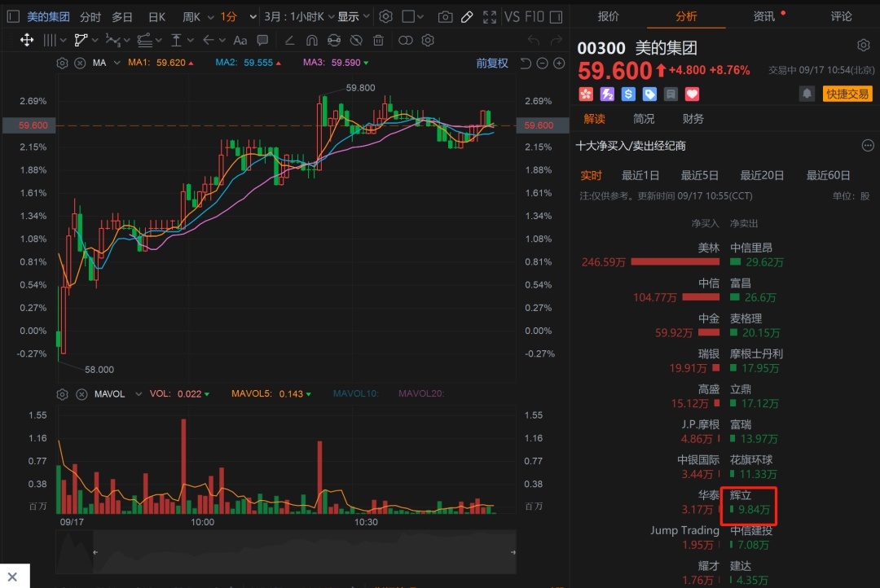Add a text annotation with Aa tool
The width and height of the screenshot is (880, 588).
240,40
